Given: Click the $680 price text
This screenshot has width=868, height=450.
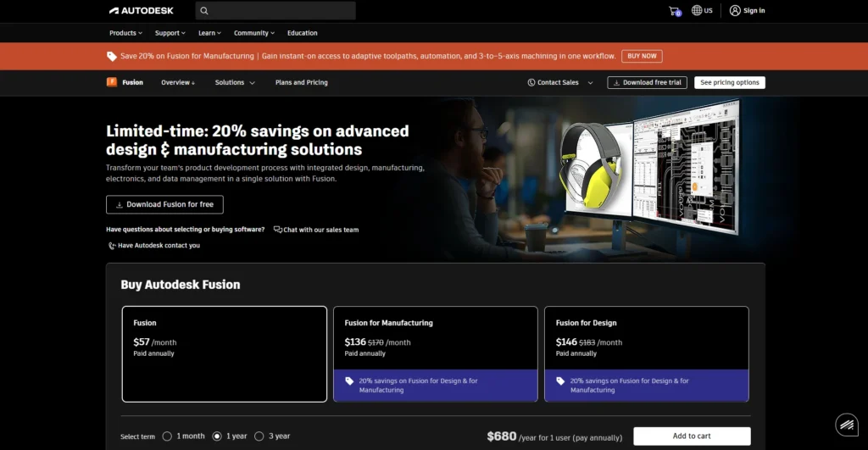Looking at the screenshot, I should click(x=502, y=436).
